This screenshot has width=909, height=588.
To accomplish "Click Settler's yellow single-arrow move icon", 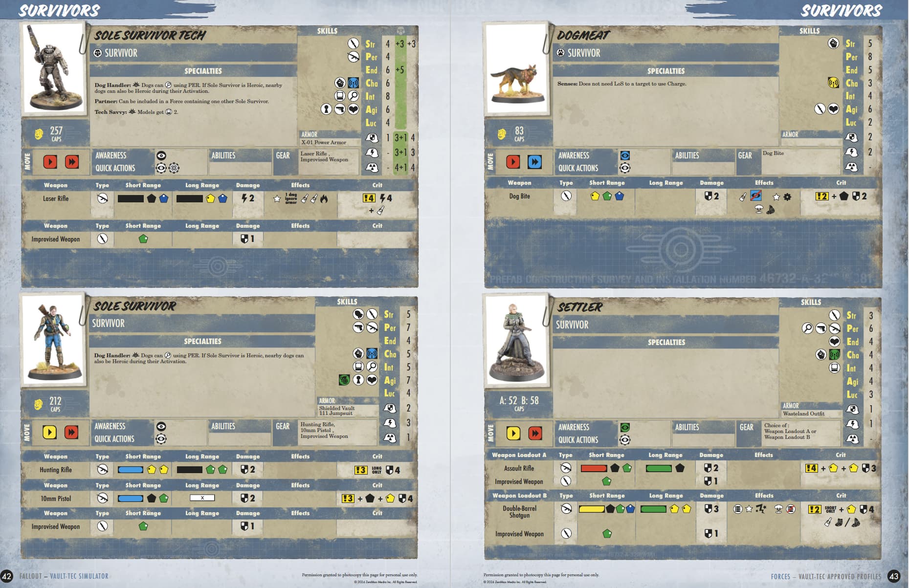I will point(513,433).
